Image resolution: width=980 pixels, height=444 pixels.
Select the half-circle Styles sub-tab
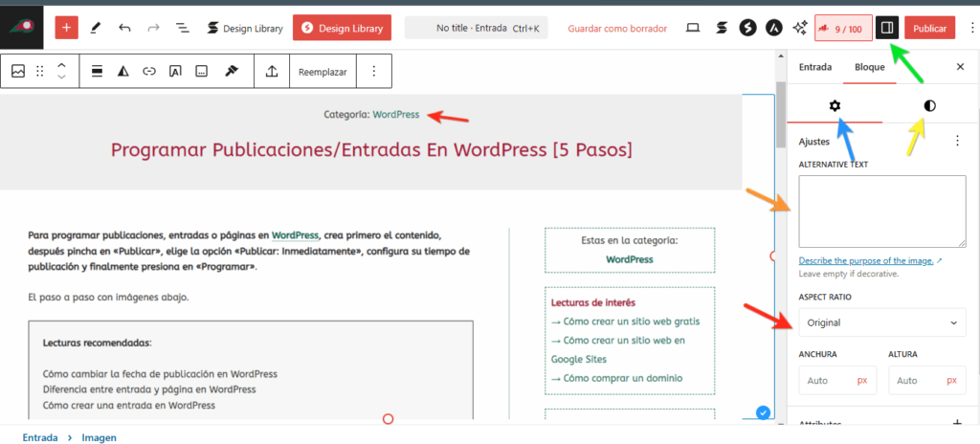[x=930, y=105]
